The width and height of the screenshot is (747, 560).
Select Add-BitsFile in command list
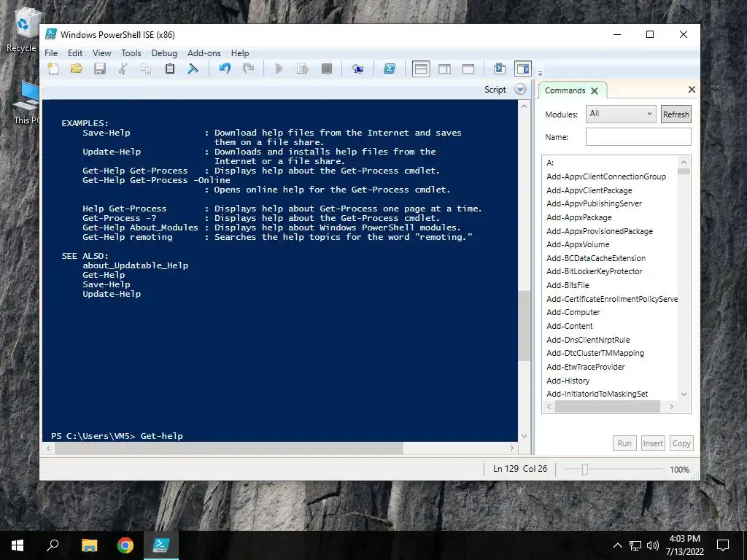coord(568,285)
